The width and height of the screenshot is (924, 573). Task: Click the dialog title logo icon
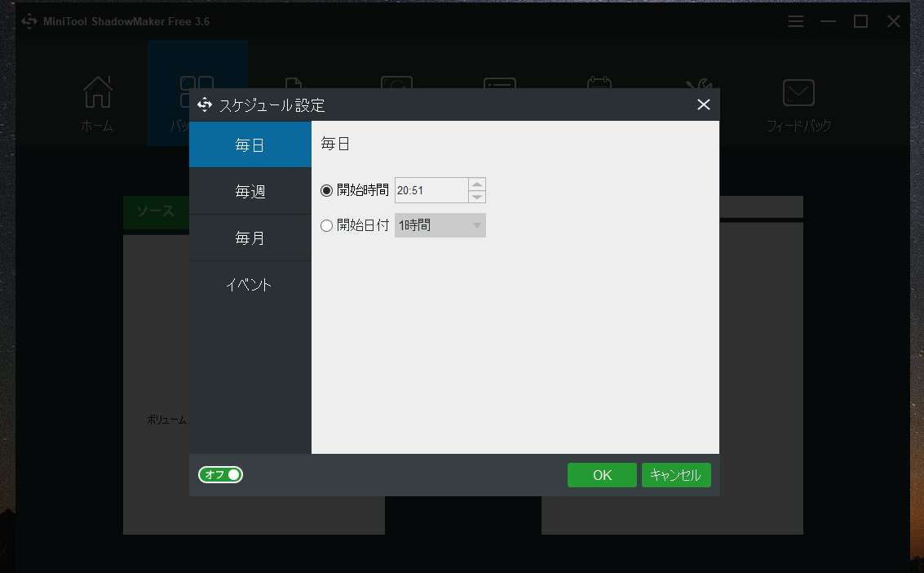[205, 105]
